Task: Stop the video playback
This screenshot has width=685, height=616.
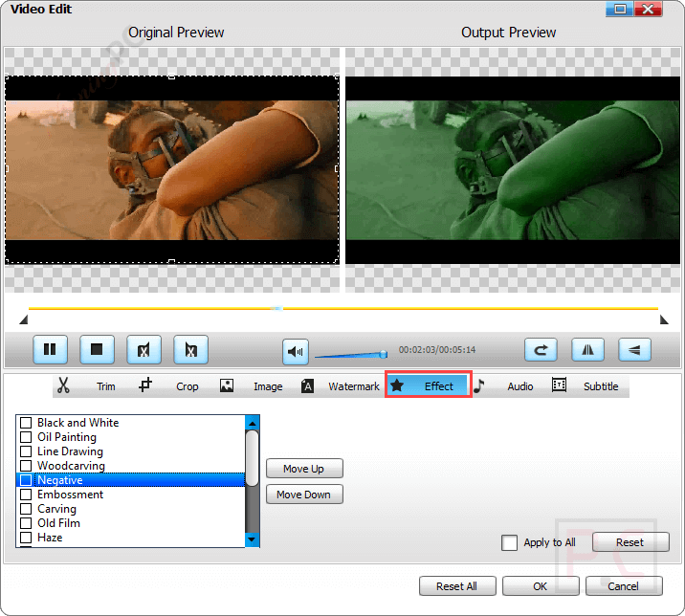Action: point(97,349)
